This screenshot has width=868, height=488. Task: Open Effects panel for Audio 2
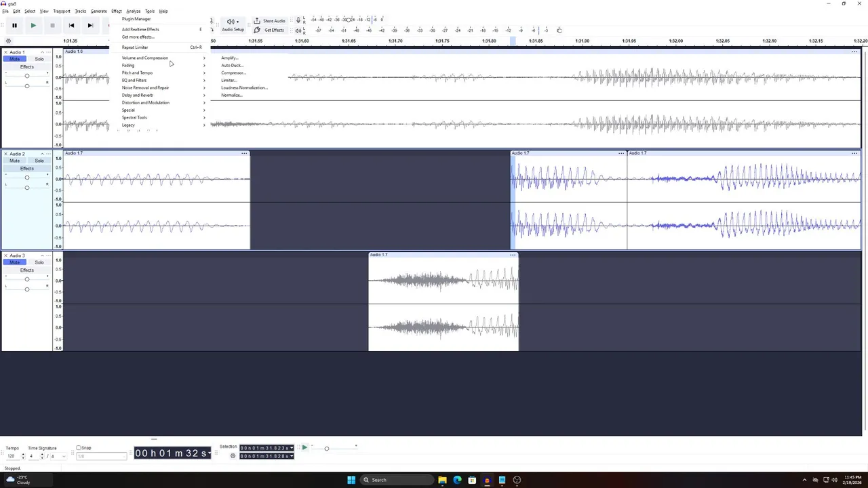tap(27, 168)
